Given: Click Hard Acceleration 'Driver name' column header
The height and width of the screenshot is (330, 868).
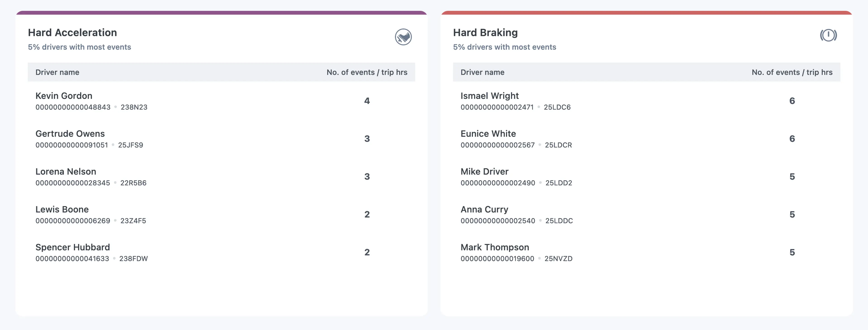Looking at the screenshot, I should pos(57,72).
